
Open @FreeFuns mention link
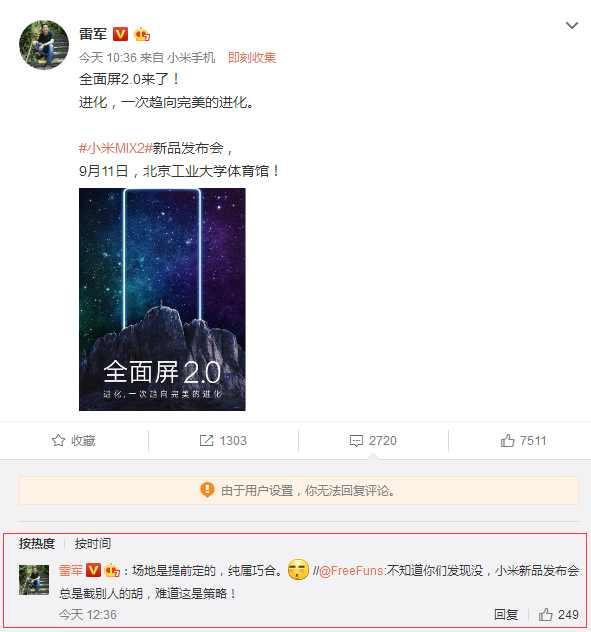point(351,571)
